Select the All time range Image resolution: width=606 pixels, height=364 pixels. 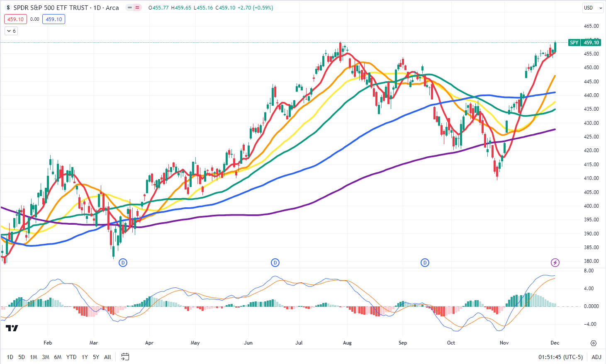pyautogui.click(x=107, y=357)
